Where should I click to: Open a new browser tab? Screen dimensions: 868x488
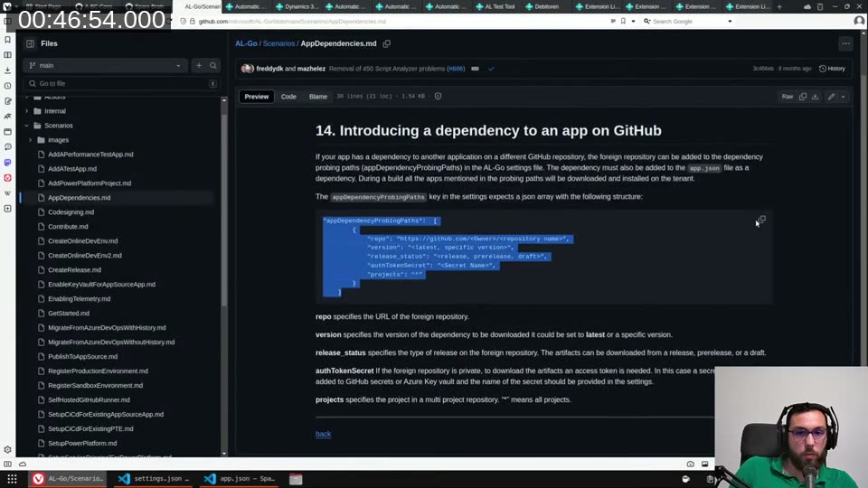(779, 6)
